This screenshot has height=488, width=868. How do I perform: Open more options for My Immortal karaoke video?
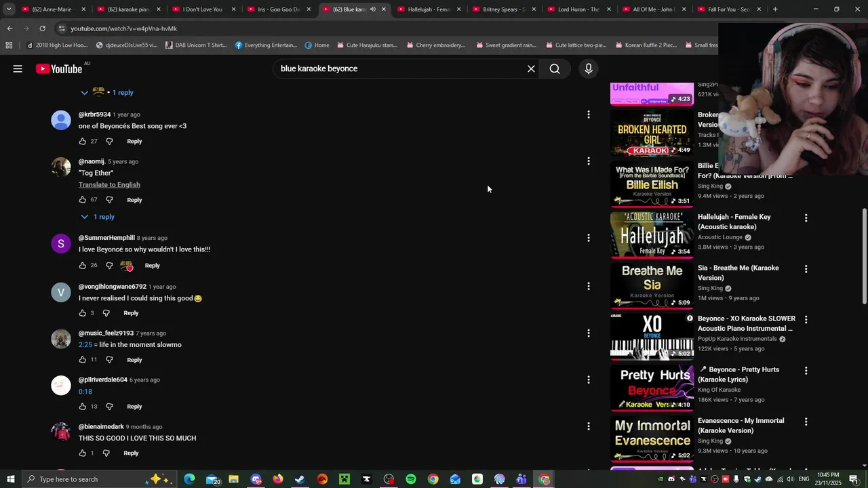coord(806,422)
